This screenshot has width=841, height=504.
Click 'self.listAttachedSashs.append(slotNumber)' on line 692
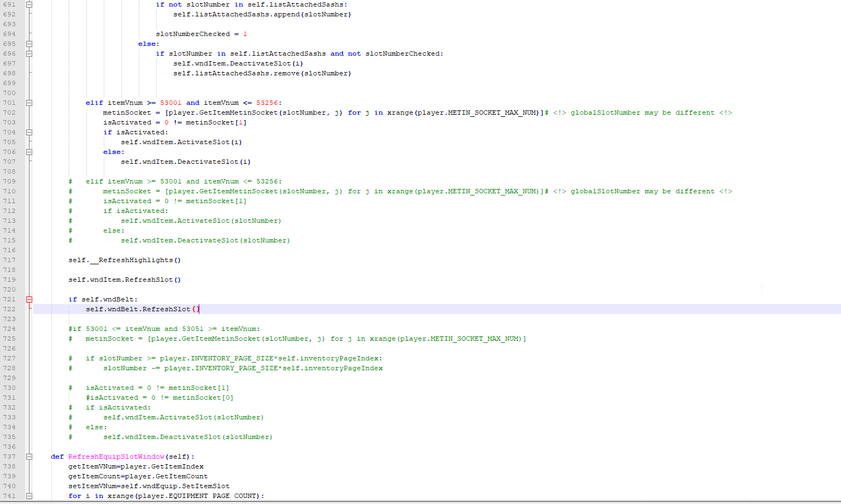click(262, 14)
